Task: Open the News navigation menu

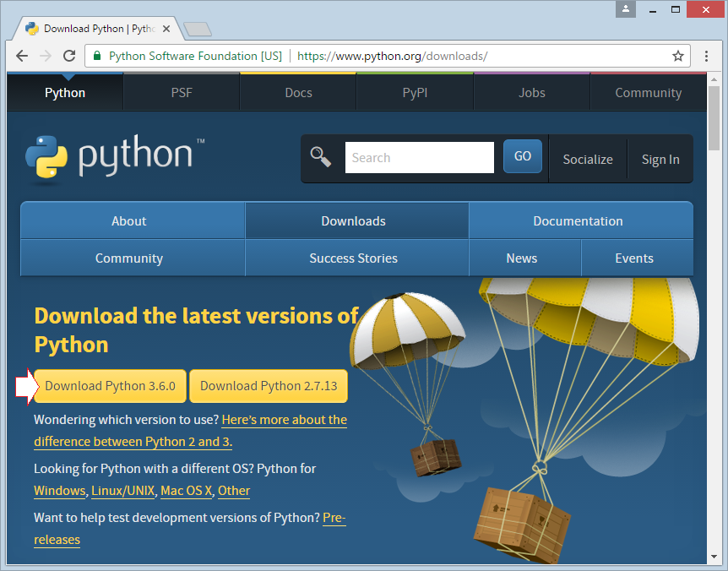Action: pos(525,258)
